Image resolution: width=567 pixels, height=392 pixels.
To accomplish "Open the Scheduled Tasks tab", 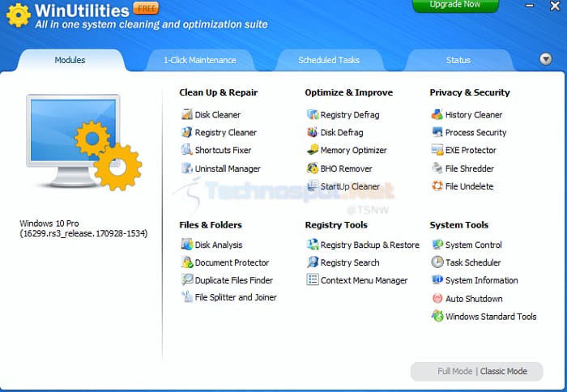I will point(329,60).
